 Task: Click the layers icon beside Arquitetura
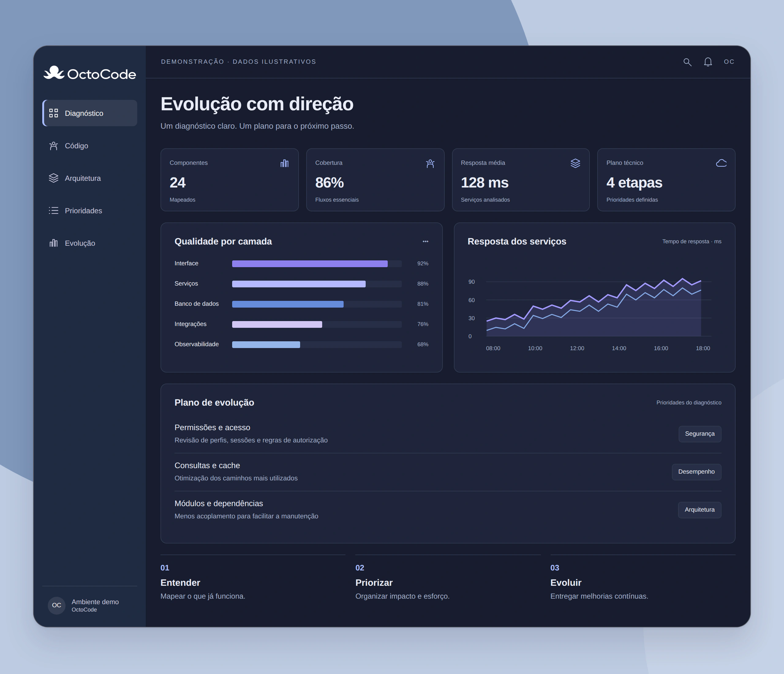[54, 178]
